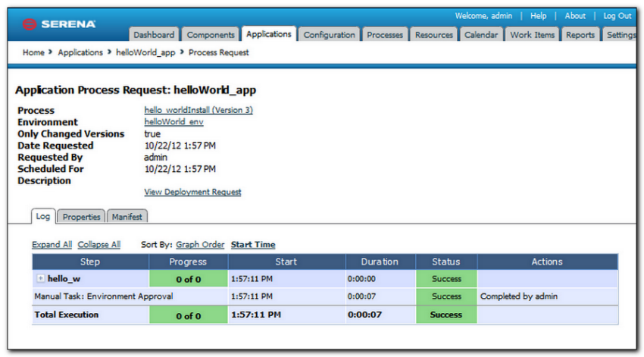Switch to the Properties tab
The height and width of the screenshot is (357, 644).
pos(81,217)
